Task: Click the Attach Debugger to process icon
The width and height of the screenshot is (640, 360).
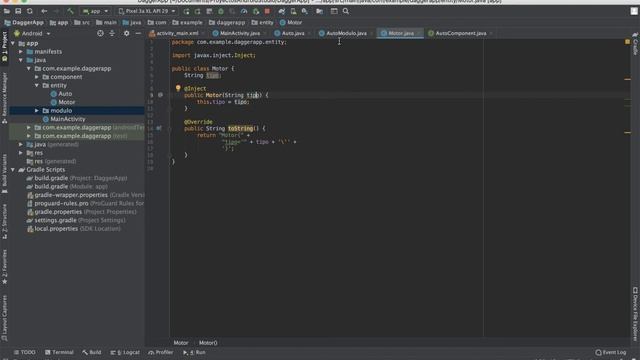Action: click(x=256, y=11)
